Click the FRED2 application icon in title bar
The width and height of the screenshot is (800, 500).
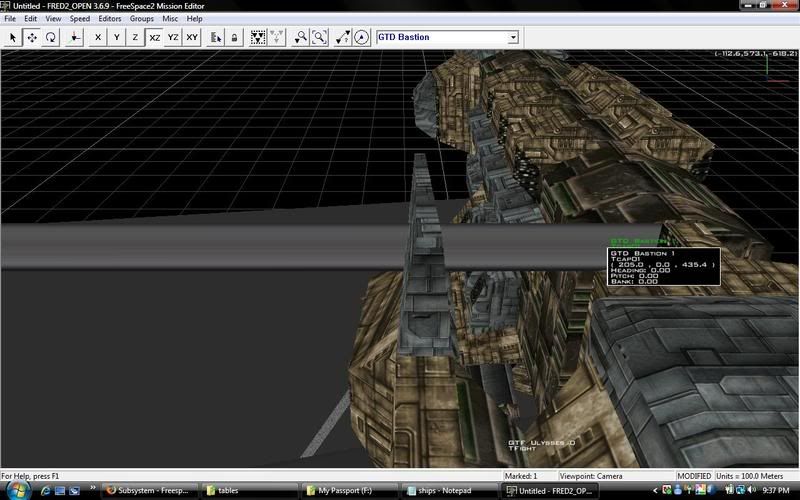[6, 6]
